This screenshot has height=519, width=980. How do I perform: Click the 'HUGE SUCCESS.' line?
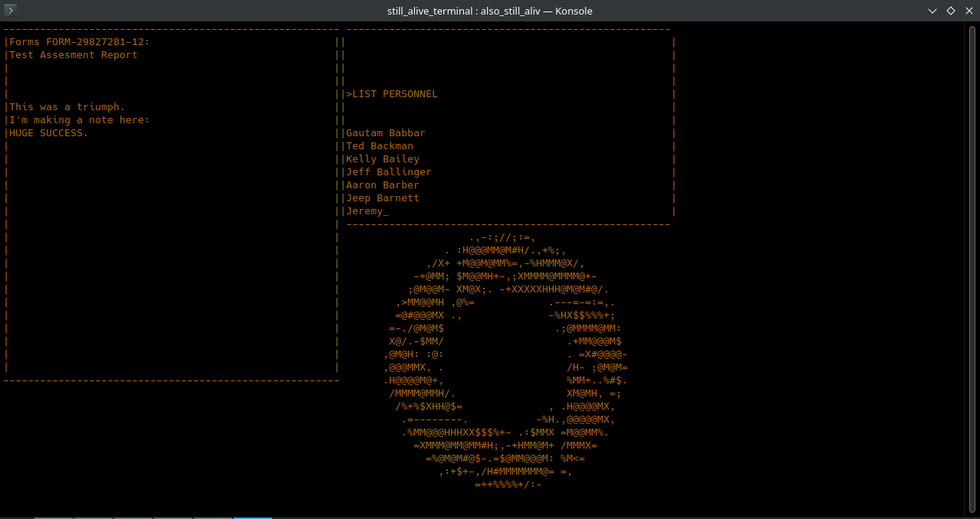[49, 133]
